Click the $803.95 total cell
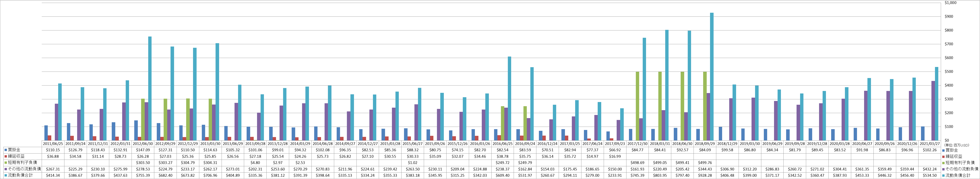This screenshot has height=179, width=980. (660, 175)
